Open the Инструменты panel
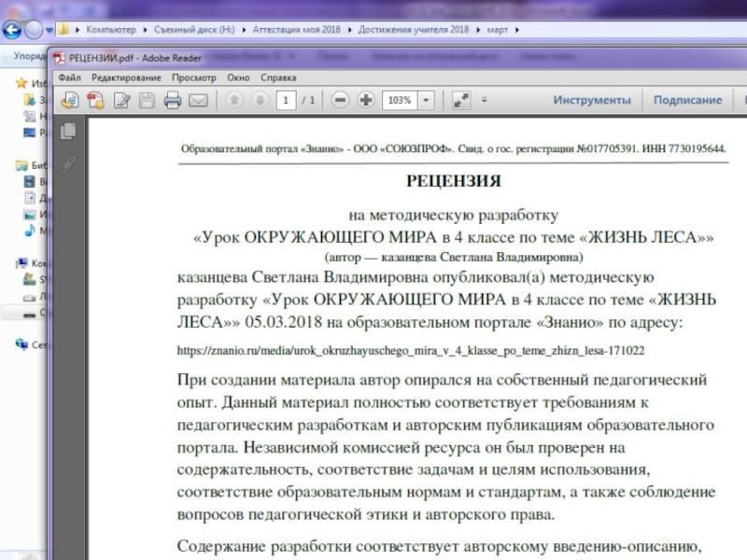The height and width of the screenshot is (560, 747). pos(592,100)
